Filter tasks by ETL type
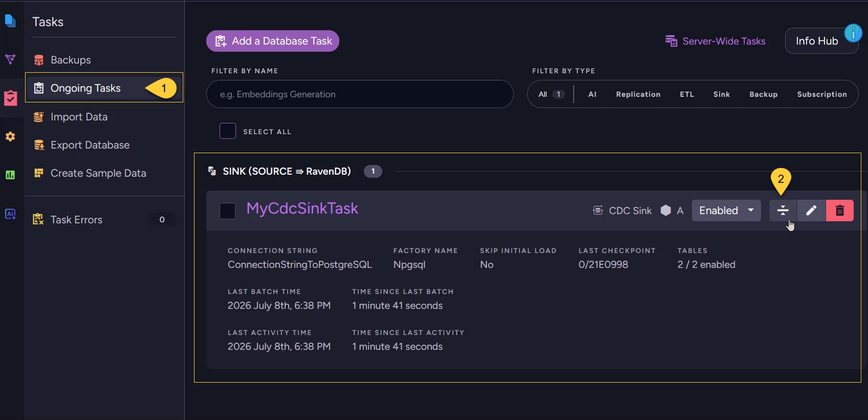 [687, 94]
